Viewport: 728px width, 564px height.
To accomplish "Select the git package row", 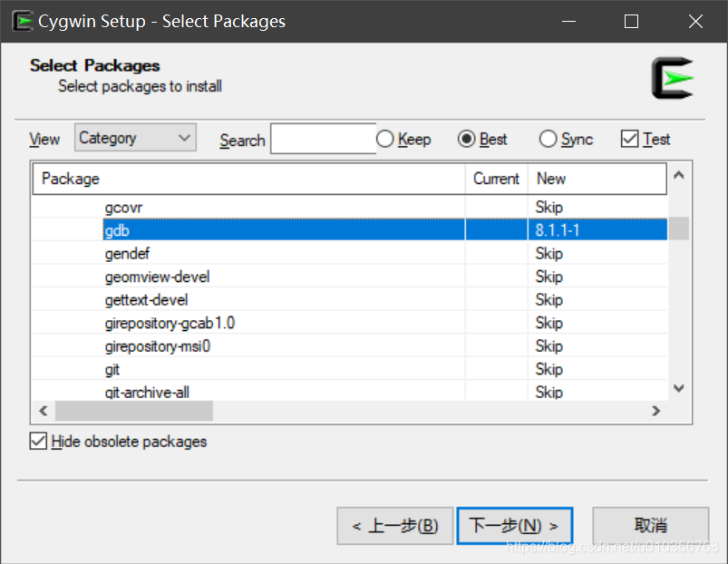I will pyautogui.click(x=350, y=369).
